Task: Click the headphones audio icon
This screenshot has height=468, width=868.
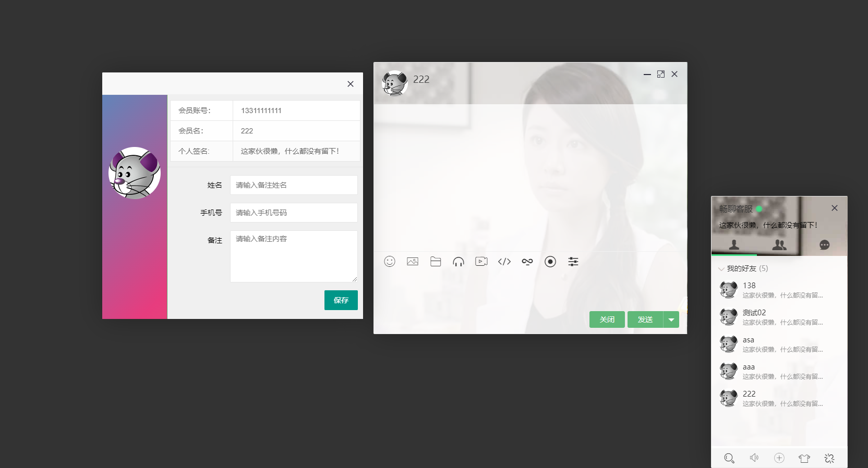Action: point(459,262)
